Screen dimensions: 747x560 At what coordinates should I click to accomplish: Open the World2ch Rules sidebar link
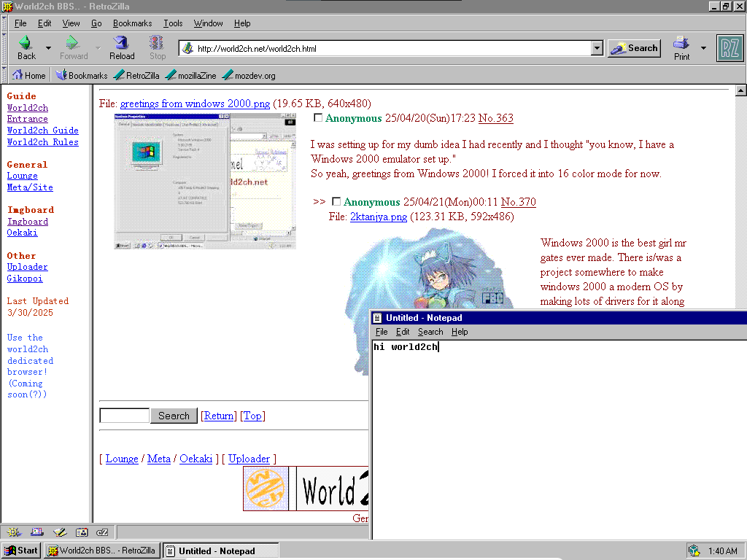point(43,142)
